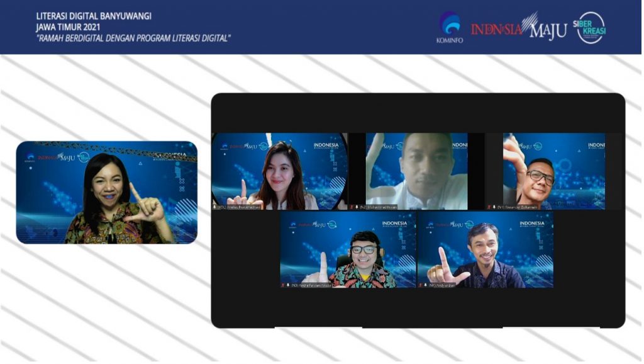
Task: Click the mic icon on Alexander Zulkarnain's tile
Action: coord(494,207)
